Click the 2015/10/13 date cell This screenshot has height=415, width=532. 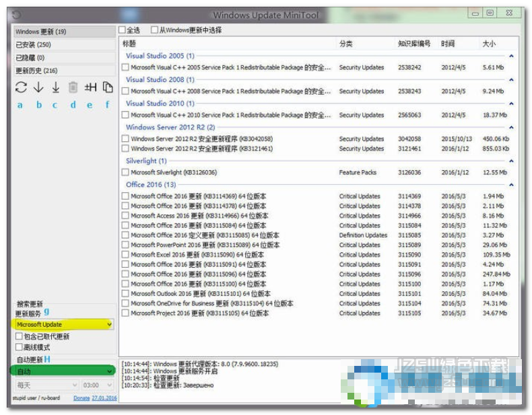(457, 139)
